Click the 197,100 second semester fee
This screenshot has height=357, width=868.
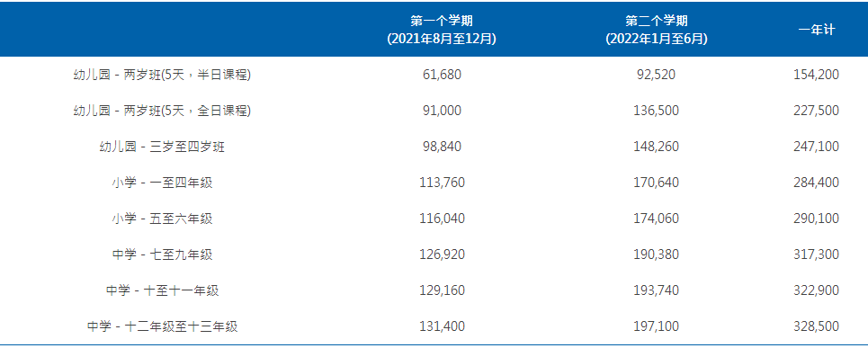point(656,326)
